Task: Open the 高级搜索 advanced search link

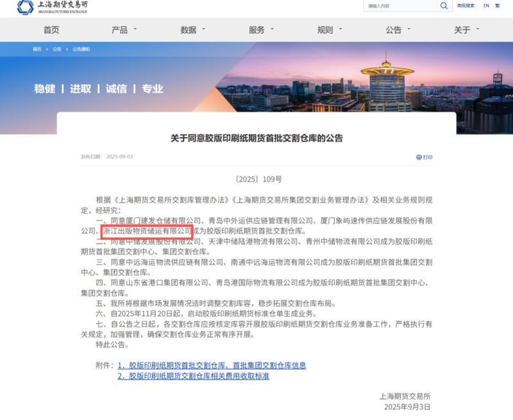Action: (466, 6)
